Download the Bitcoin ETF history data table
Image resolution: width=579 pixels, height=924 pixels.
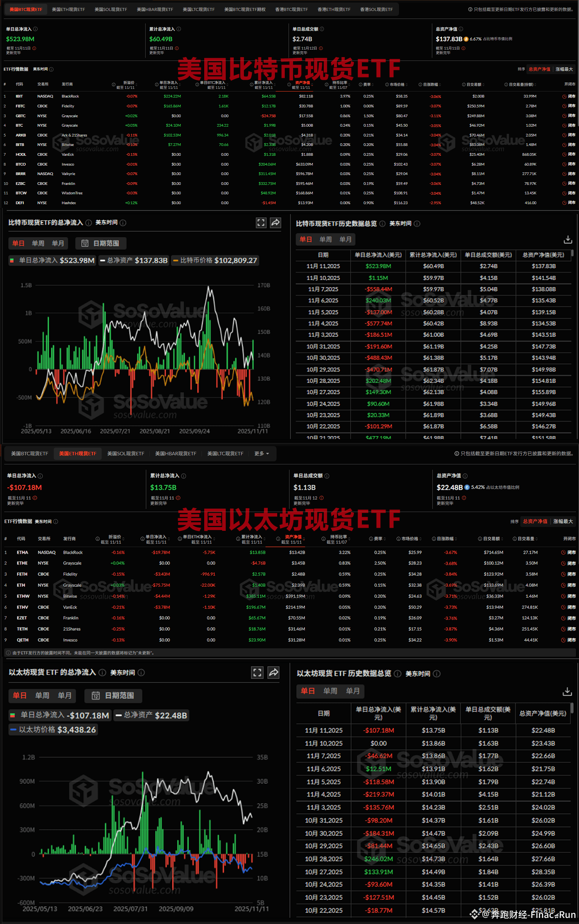click(568, 240)
